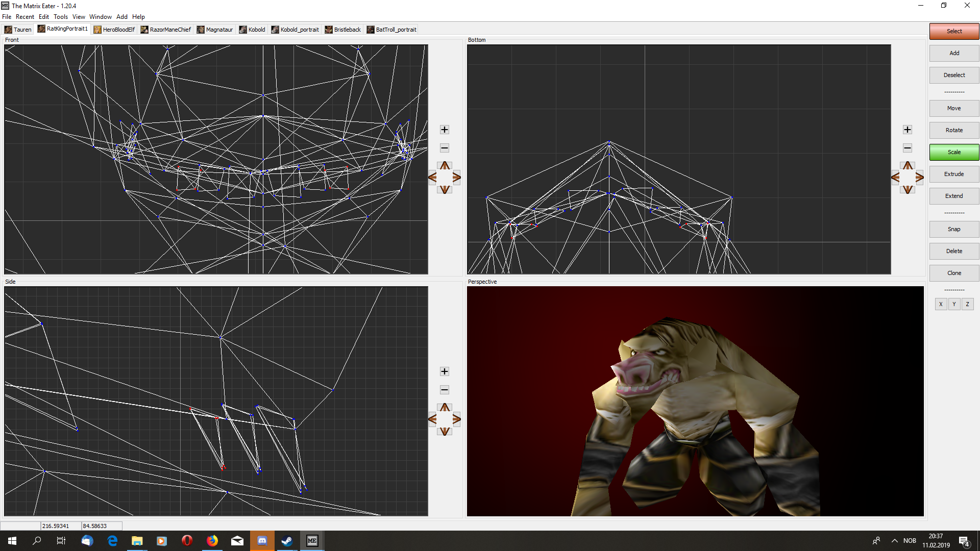Toggle the X axis lock

tap(941, 304)
